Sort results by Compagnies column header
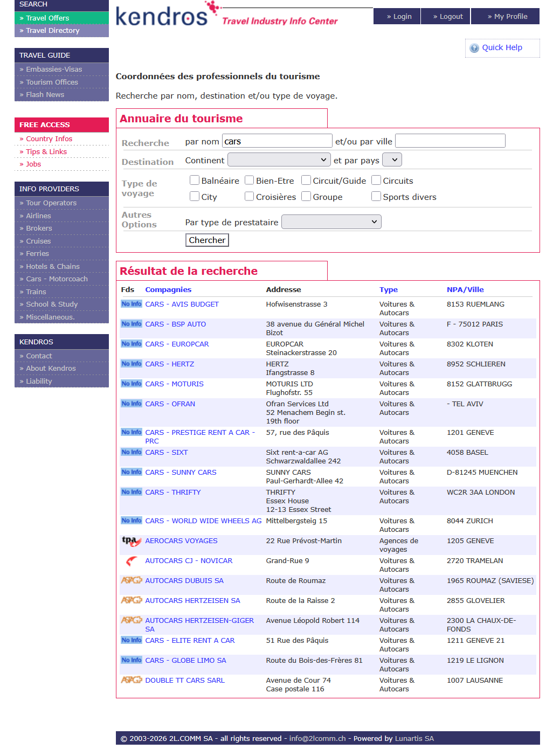 (168, 289)
